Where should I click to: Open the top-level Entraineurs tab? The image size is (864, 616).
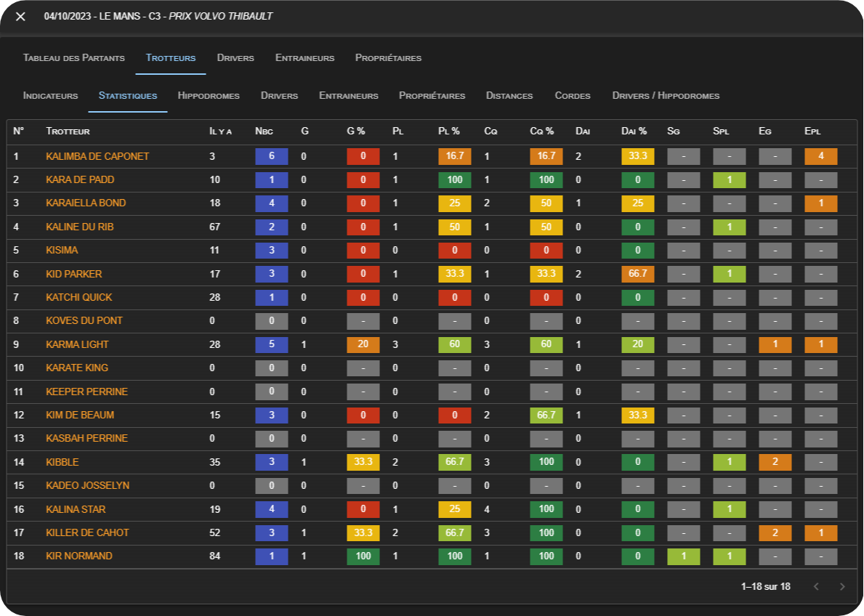click(304, 58)
